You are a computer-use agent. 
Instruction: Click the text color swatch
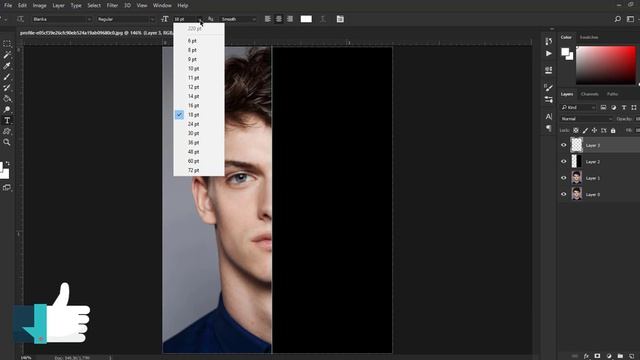[306, 19]
